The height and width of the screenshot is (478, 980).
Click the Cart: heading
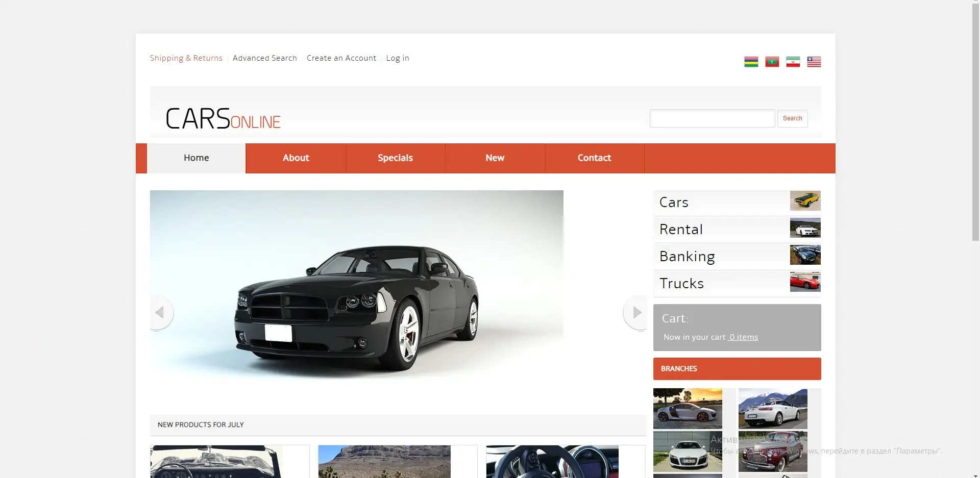click(675, 318)
